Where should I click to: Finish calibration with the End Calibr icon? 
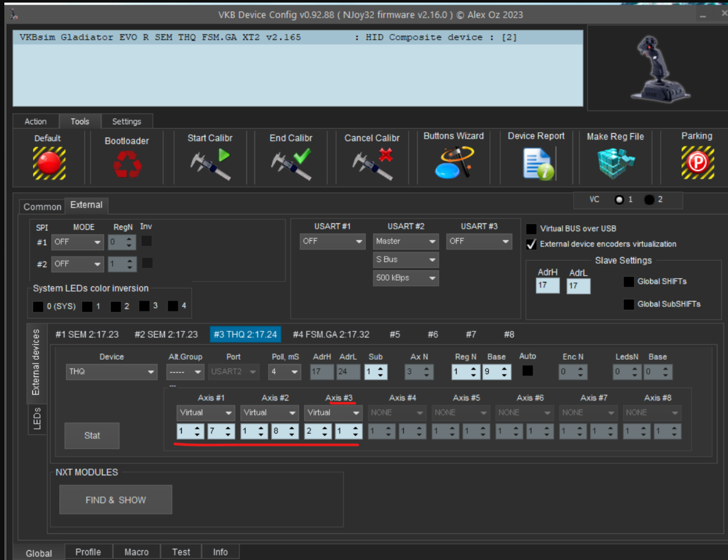(x=292, y=164)
